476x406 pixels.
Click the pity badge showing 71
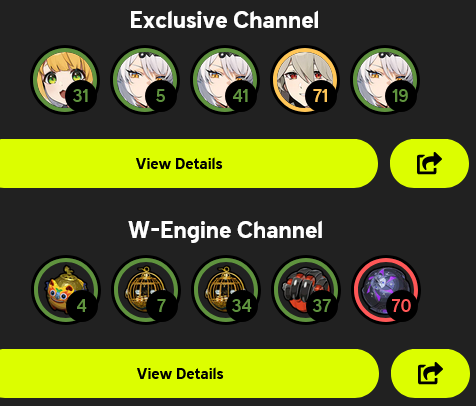coord(320,96)
